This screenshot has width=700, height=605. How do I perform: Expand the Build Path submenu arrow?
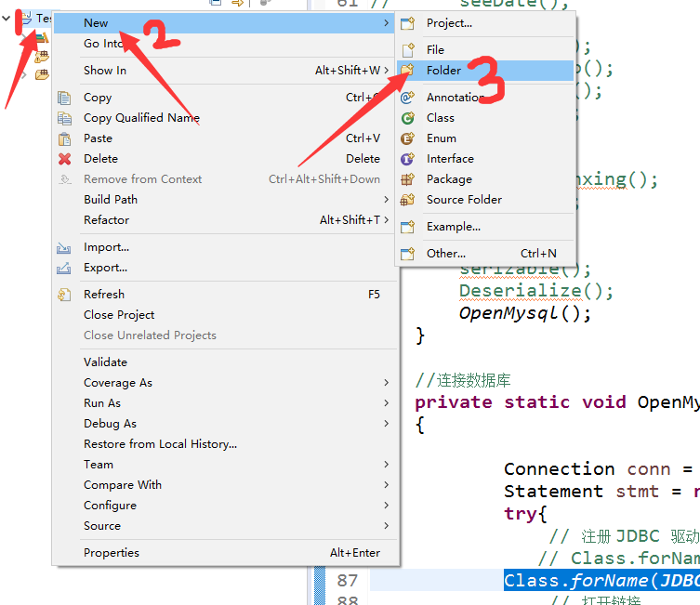click(386, 200)
